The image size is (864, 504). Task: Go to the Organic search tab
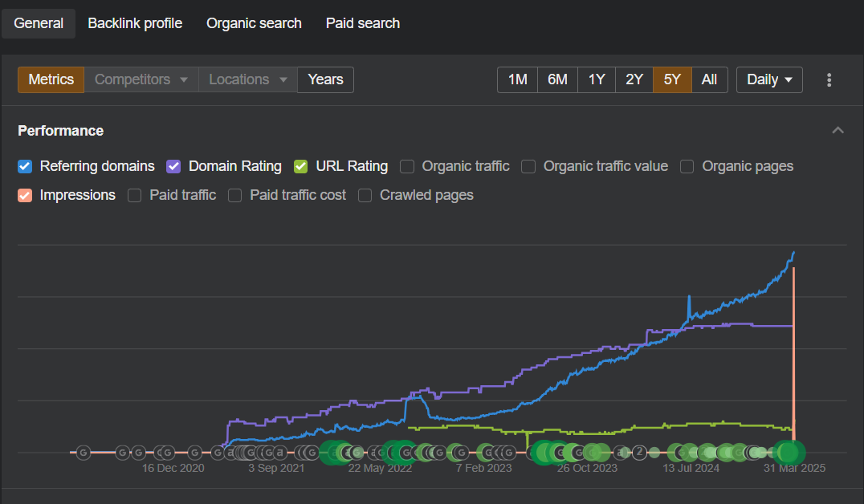click(x=254, y=23)
